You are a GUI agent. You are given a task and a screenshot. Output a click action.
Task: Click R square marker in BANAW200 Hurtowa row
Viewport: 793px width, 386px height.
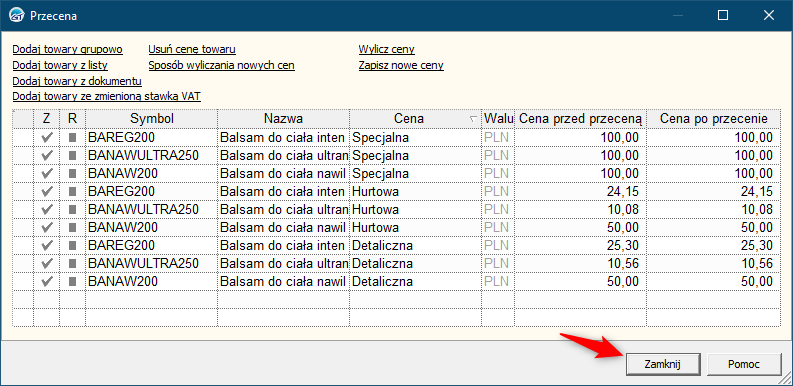coord(72,228)
